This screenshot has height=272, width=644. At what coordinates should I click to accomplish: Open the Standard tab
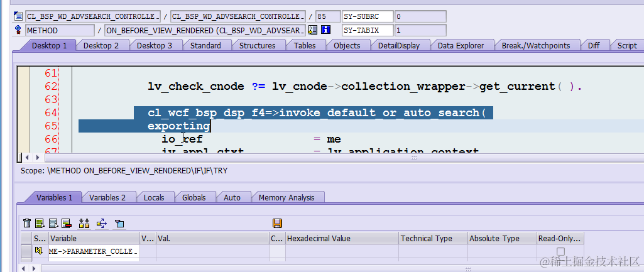point(205,46)
